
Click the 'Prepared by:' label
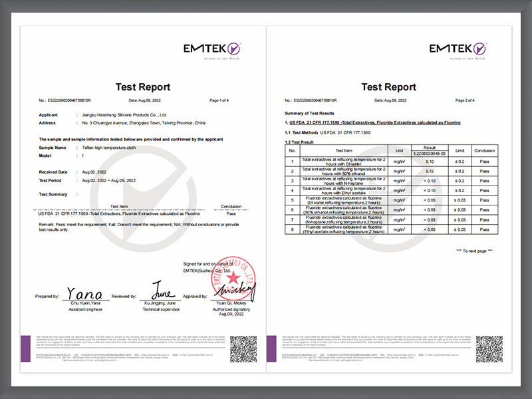[47, 297]
